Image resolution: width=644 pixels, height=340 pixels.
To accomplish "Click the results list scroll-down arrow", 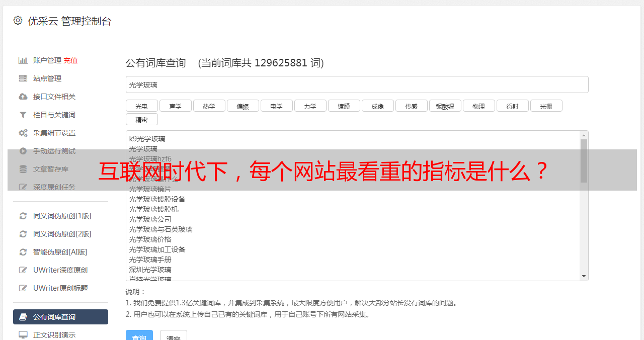I will click(584, 276).
